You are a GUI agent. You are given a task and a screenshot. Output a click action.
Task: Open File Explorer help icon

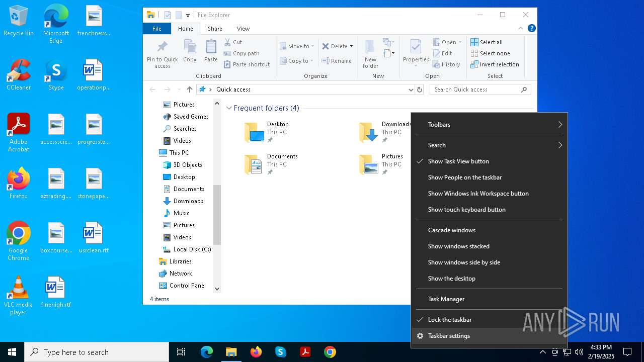pyautogui.click(x=531, y=29)
